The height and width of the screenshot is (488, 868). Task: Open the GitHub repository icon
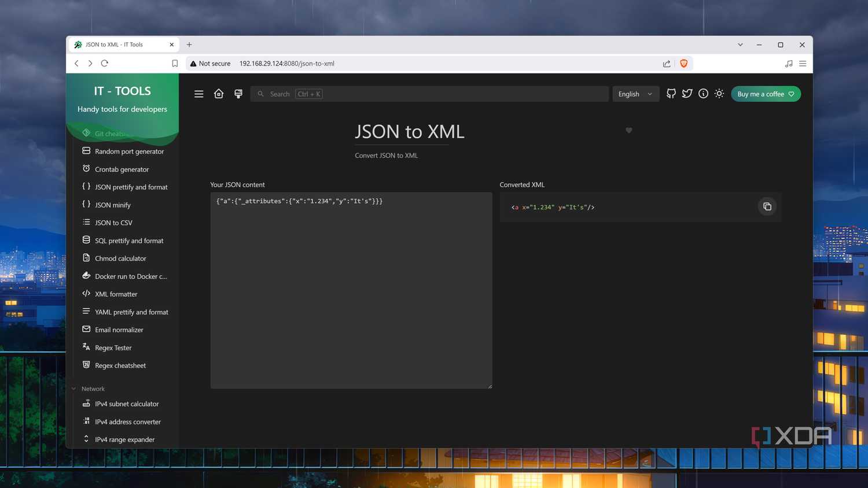click(671, 94)
